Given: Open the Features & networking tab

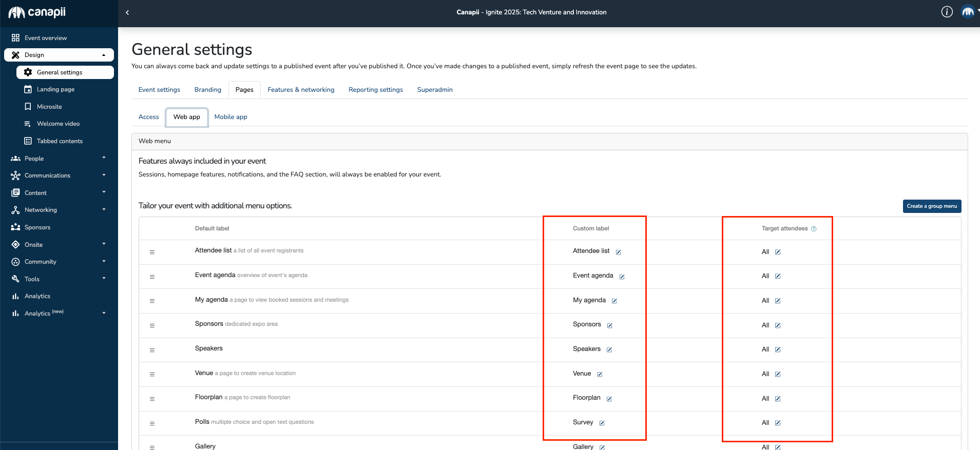Looking at the screenshot, I should [x=301, y=90].
